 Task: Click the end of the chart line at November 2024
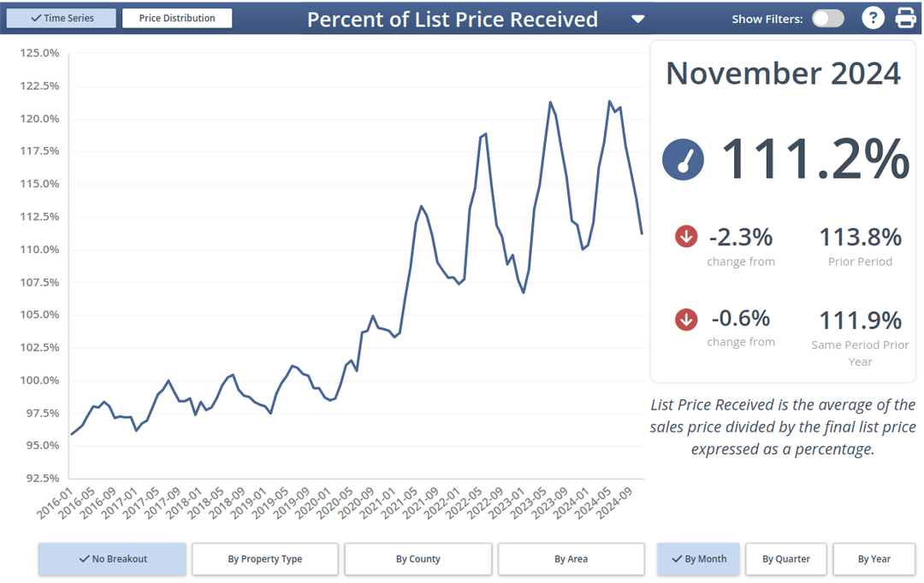642,233
